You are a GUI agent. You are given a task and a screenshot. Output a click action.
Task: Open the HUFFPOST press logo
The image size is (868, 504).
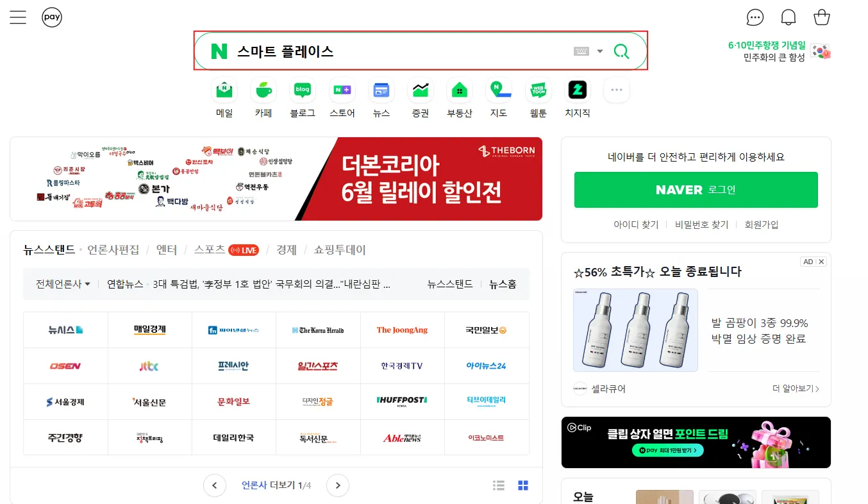402,402
